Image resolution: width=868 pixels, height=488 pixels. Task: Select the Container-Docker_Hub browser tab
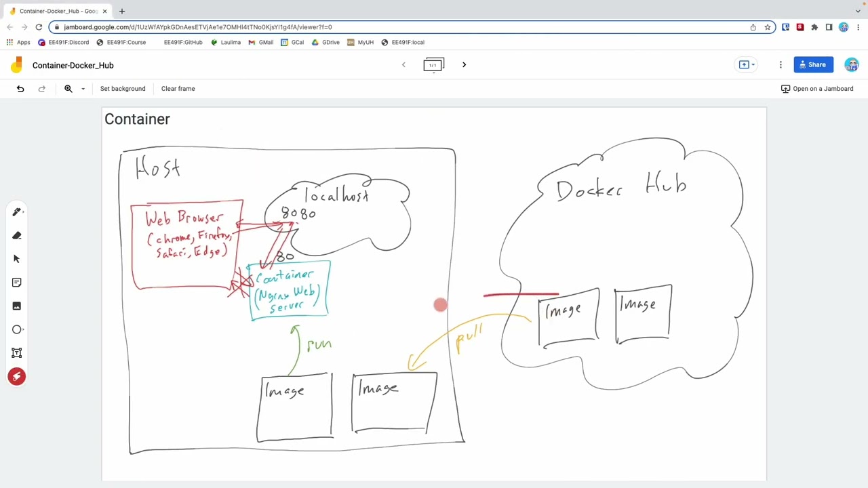58,11
